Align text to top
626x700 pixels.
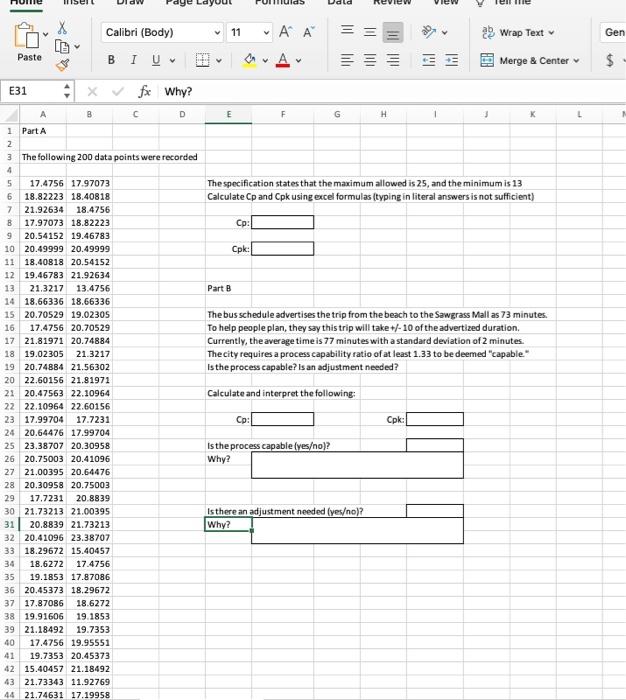(x=347, y=30)
